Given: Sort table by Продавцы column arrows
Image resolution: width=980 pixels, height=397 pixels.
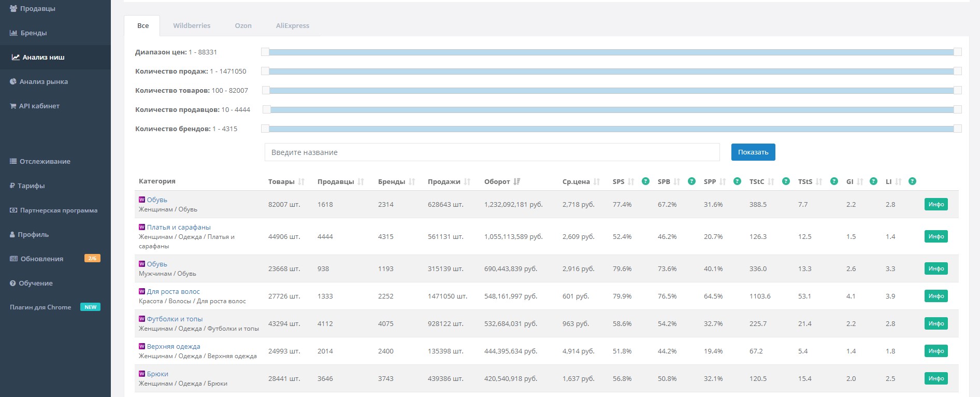Looking at the screenshot, I should click(x=361, y=181).
